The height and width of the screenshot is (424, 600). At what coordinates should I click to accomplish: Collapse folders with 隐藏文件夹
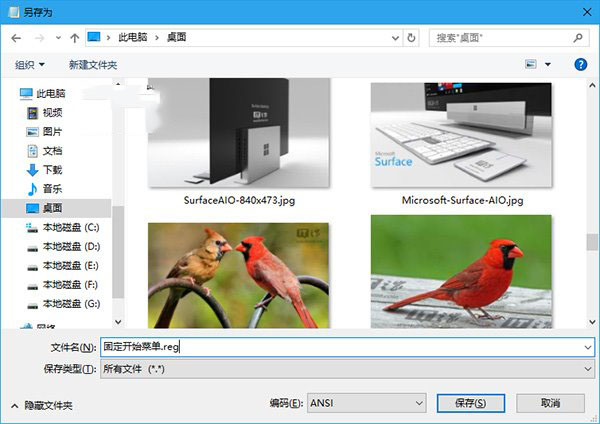42,405
